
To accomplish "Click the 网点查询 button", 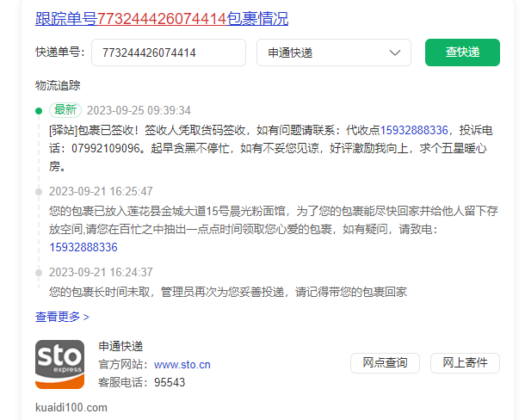I will coord(385,363).
